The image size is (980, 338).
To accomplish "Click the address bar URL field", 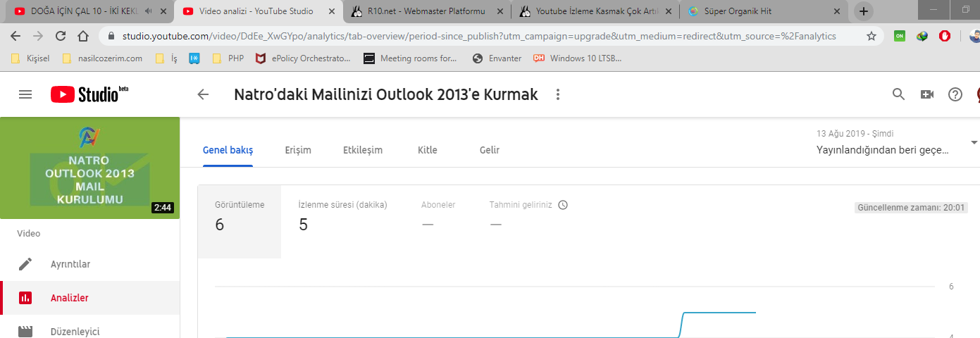I will (479, 36).
